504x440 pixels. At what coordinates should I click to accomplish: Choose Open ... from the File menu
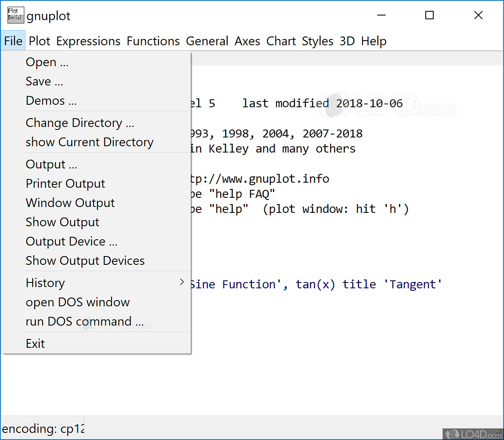(47, 62)
